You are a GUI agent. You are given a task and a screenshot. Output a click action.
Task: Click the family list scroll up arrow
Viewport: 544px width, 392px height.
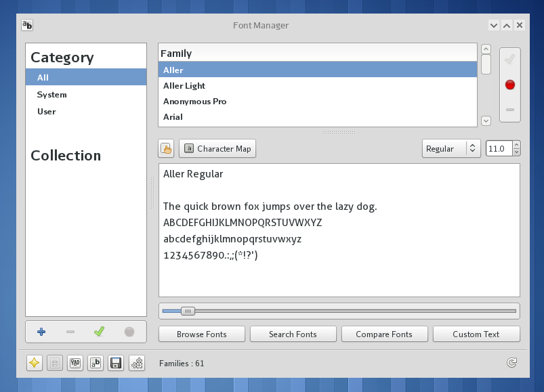(x=486, y=49)
